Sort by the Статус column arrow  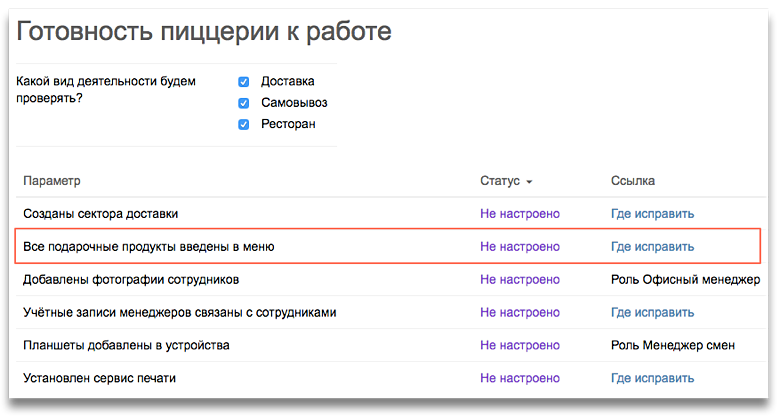click(529, 182)
